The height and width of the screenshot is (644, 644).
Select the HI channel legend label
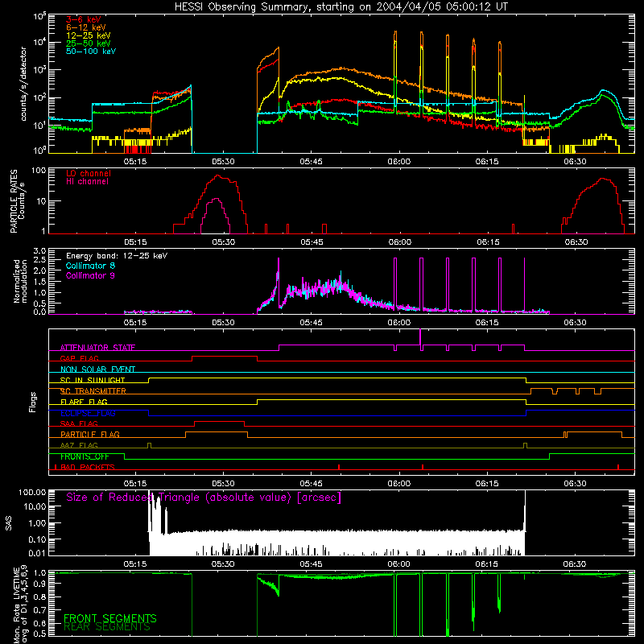pos(87,182)
